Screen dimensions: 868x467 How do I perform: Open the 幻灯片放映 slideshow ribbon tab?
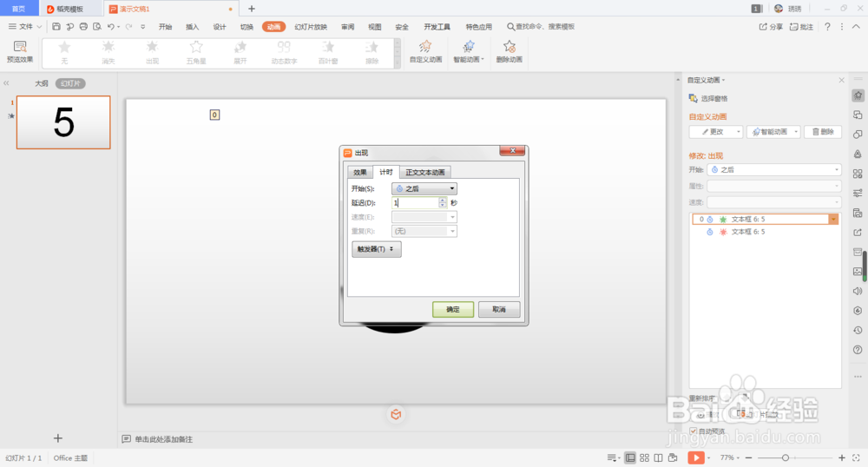pyautogui.click(x=311, y=27)
